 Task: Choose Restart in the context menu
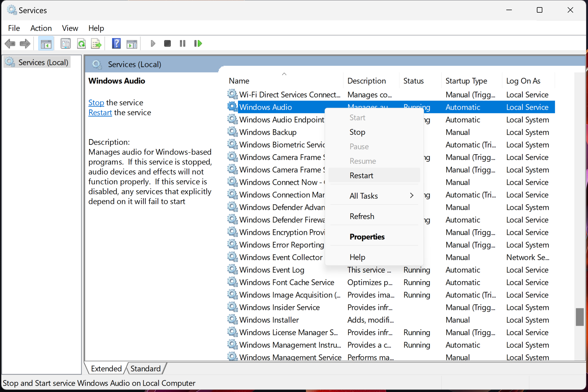tap(374, 175)
